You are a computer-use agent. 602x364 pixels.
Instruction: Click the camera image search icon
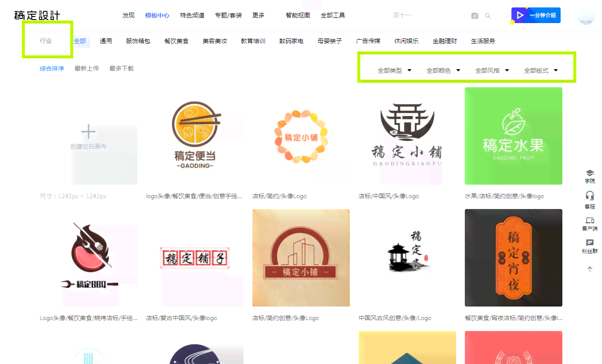pos(474,16)
